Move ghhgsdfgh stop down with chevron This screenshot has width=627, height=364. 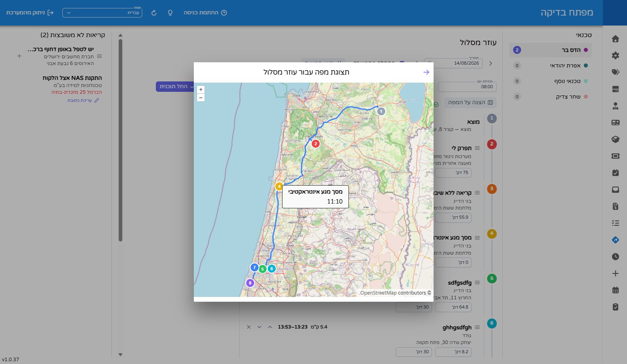(259, 327)
